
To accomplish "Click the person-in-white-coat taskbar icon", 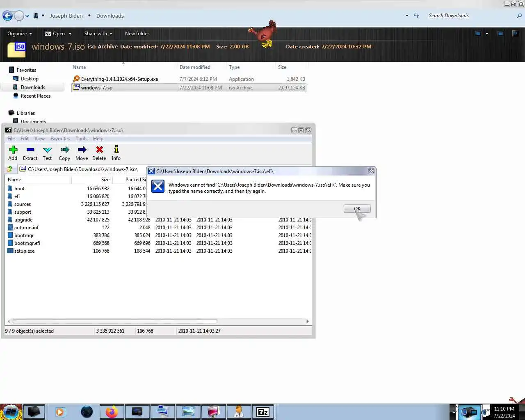I will pos(239,412).
